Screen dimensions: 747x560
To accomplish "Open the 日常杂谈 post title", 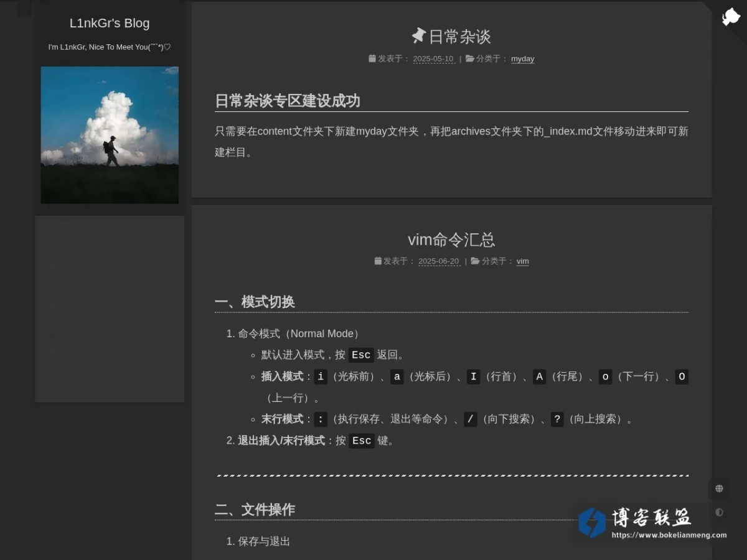I will tap(459, 36).
